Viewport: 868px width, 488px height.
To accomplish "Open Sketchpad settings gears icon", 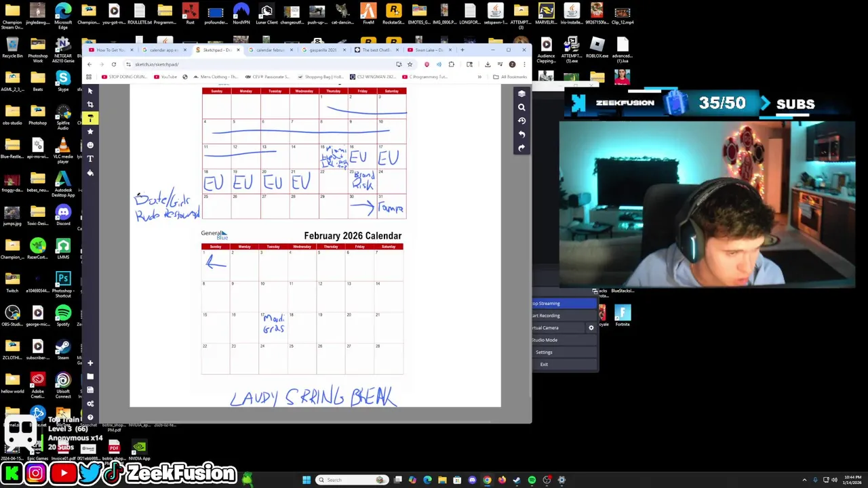I will [90, 404].
